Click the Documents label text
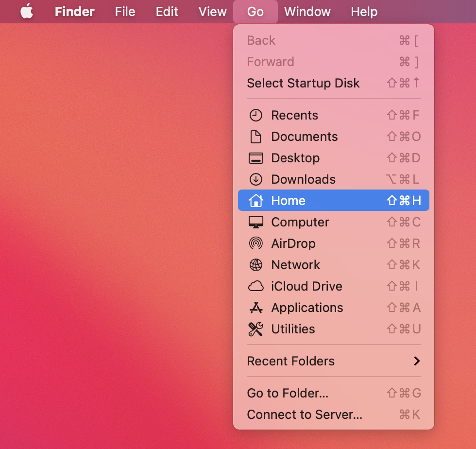The height and width of the screenshot is (449, 476). (304, 137)
